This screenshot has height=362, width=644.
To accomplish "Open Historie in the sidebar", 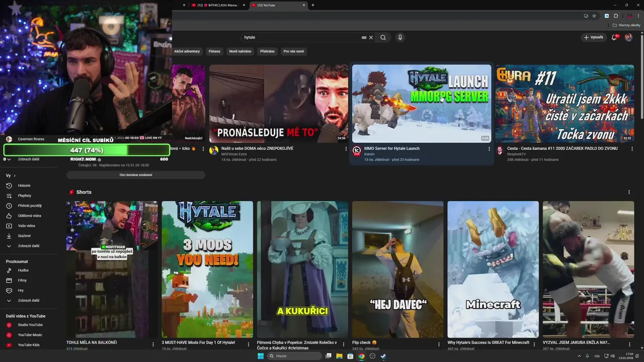I will 24,186.
